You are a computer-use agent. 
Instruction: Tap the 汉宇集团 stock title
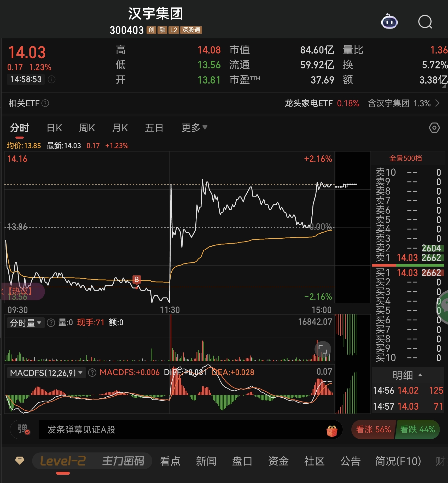[155, 14]
